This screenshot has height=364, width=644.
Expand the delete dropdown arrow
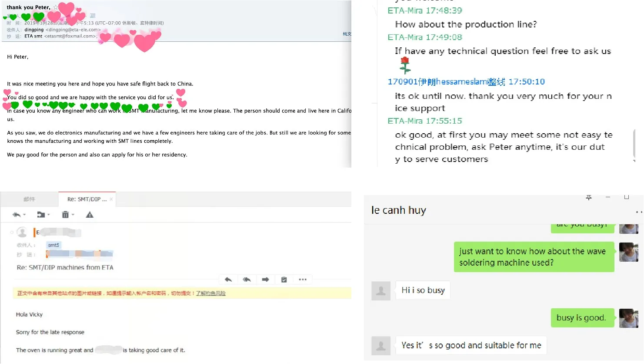click(73, 215)
